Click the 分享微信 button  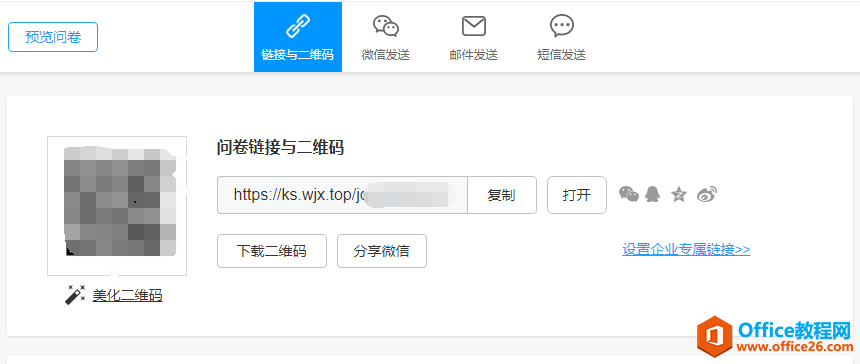click(382, 251)
